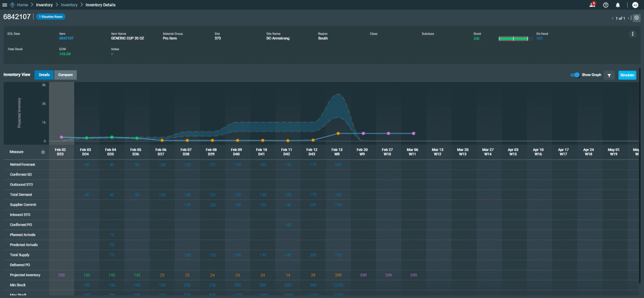Switch to the Compare tab
The width and height of the screenshot is (644, 298).
(x=65, y=75)
